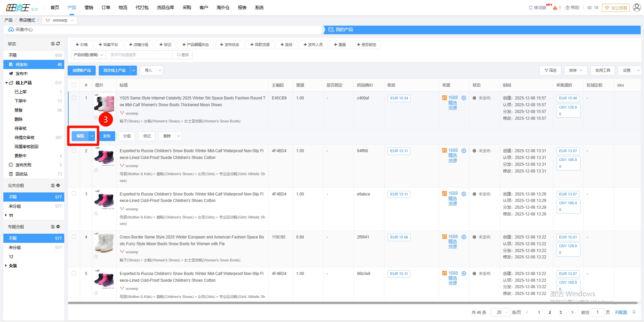Go to the 海外仓 menu
The image size is (644, 322).
click(x=223, y=7)
